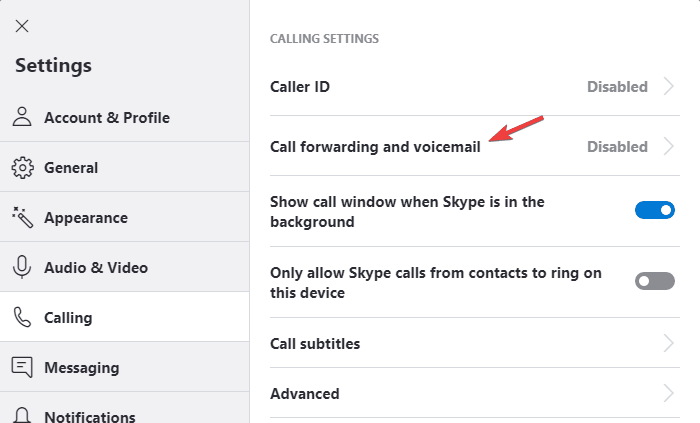
Task: Click the Account & Profile person icon
Action: click(x=22, y=117)
